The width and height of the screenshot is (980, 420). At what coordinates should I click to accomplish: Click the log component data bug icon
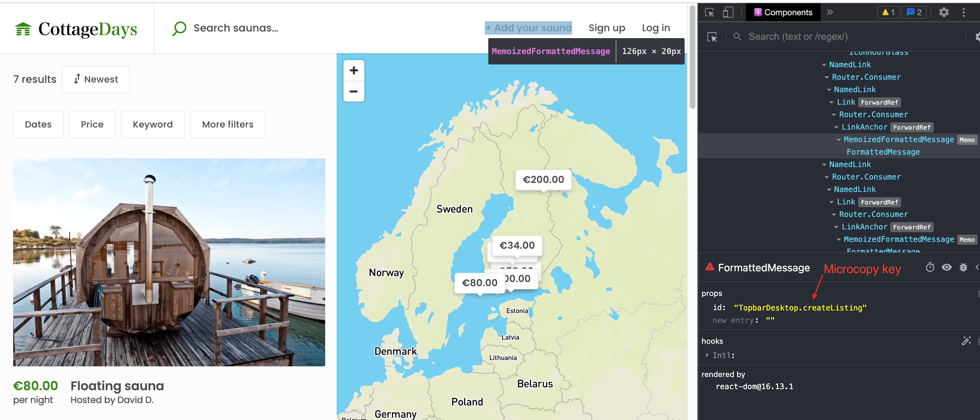coord(963,267)
